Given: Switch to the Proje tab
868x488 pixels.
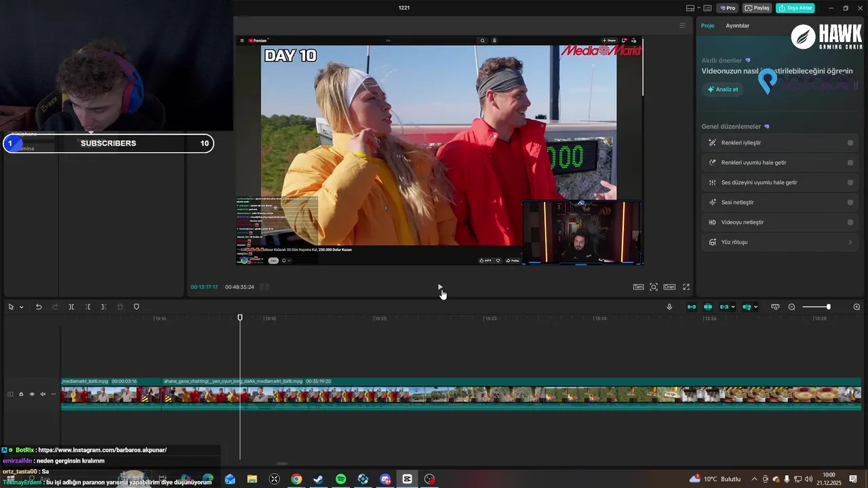Looking at the screenshot, I should pos(707,26).
